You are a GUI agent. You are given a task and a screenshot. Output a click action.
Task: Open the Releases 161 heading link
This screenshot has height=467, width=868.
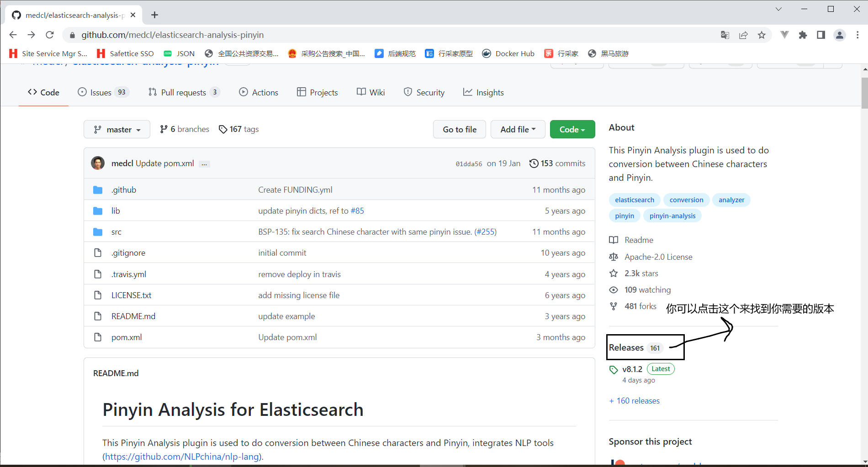tap(636, 348)
